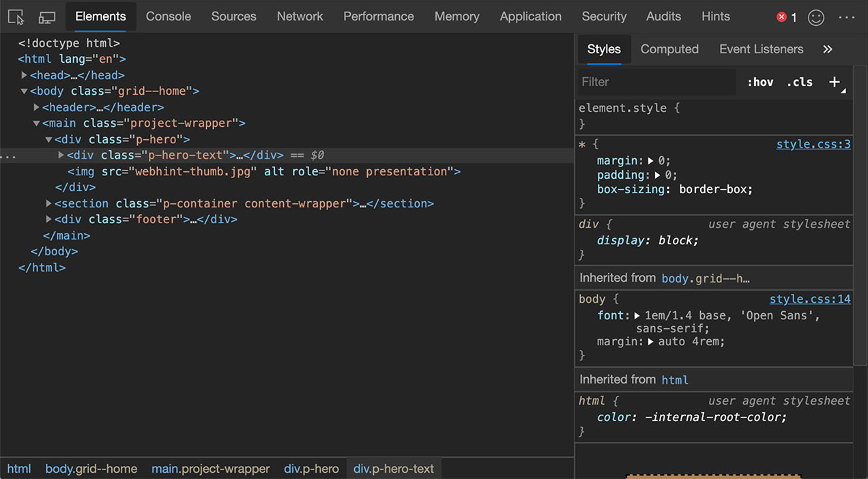Click the box-sizing border-box declaration
This screenshot has width=868, height=479.
point(675,190)
